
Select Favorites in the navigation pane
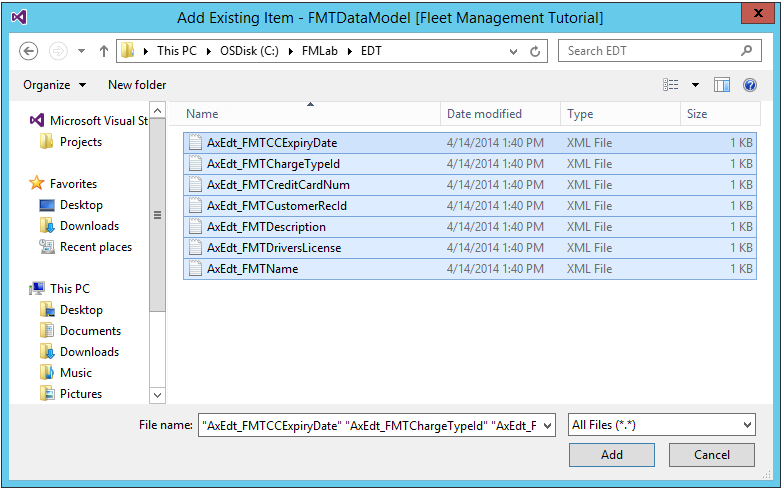coord(63,184)
